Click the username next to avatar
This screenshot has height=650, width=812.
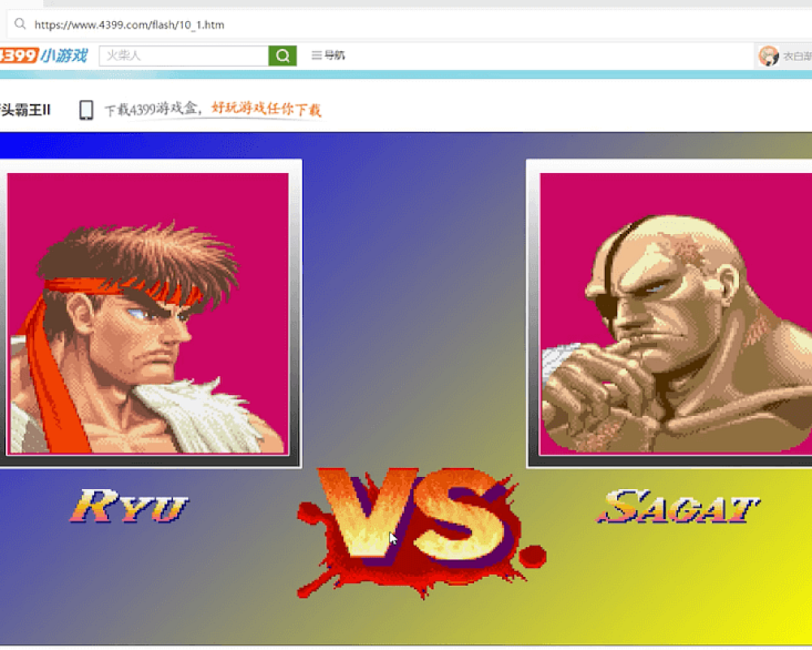(797, 56)
